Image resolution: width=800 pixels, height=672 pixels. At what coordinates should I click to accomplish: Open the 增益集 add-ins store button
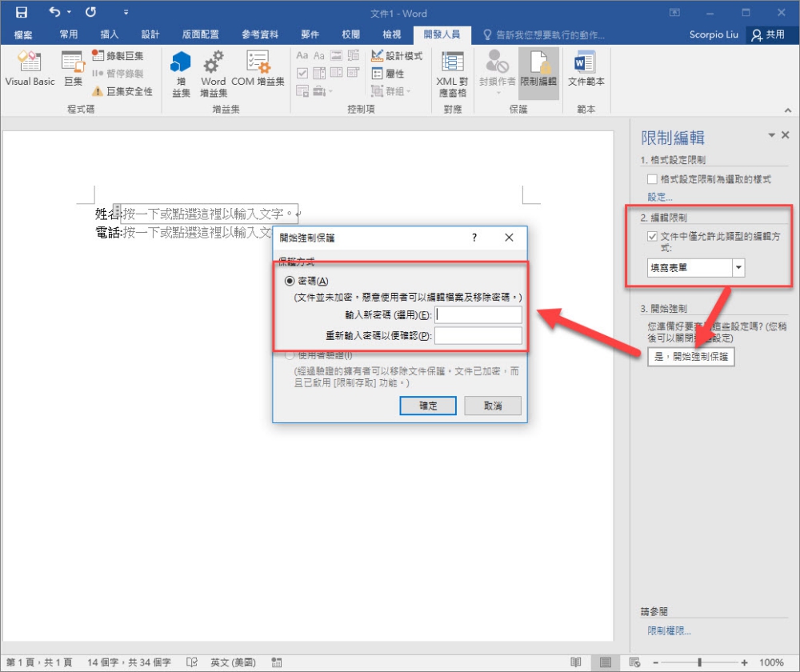click(x=181, y=74)
